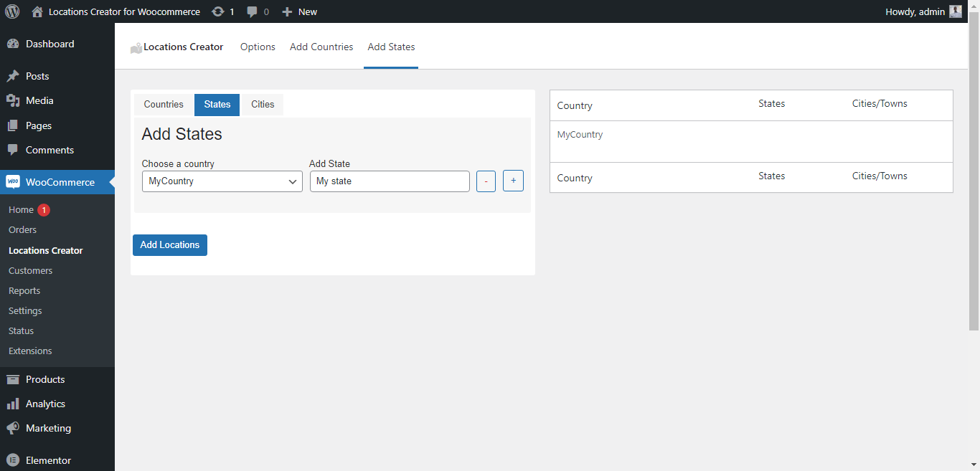Open Locations Creator for Woocommerce site link
Screen dimensions: 980x471
pos(124,11)
